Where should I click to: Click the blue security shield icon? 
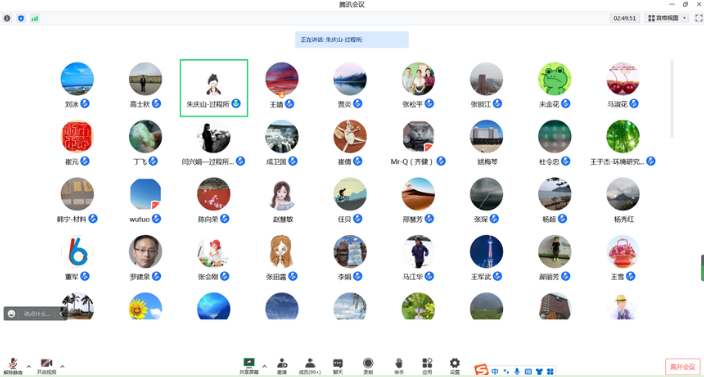21,18
